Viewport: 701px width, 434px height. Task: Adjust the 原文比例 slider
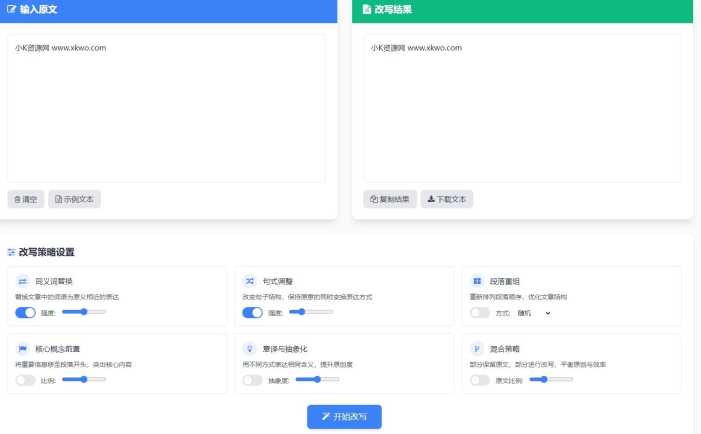click(551, 379)
